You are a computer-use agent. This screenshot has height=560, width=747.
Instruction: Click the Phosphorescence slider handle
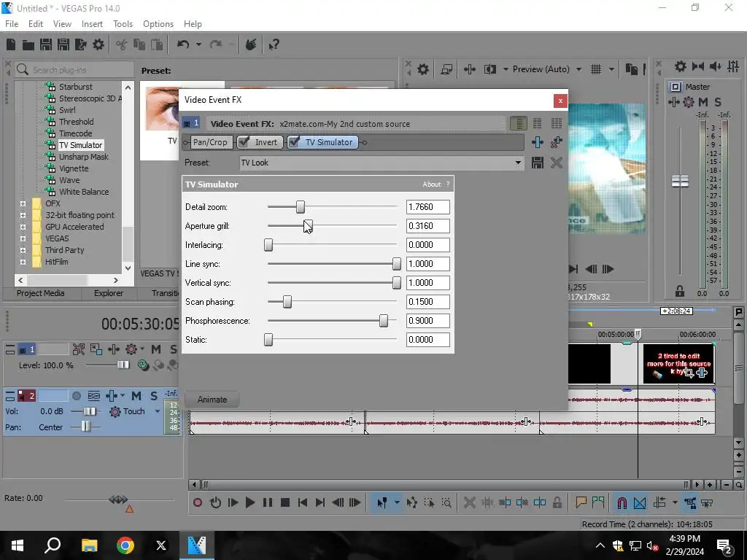pos(384,321)
